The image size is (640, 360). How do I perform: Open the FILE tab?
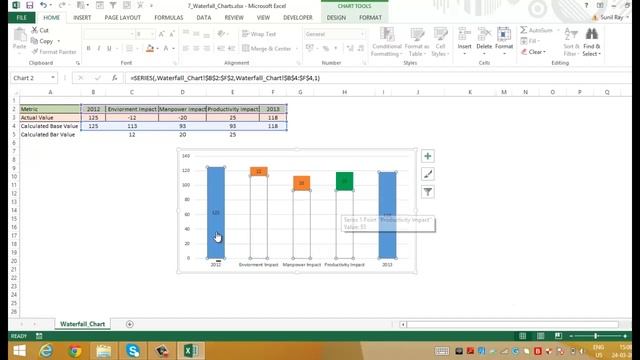point(21,18)
